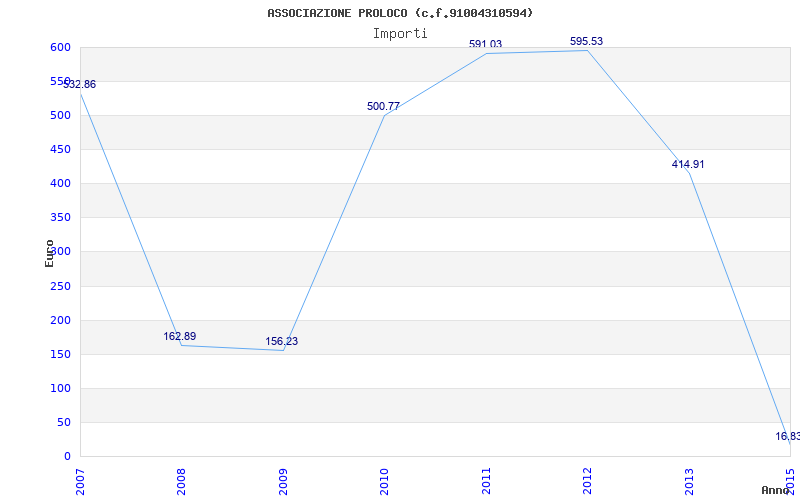Click y-axis value 50
Viewport: 800px width, 500px height.
point(63,422)
